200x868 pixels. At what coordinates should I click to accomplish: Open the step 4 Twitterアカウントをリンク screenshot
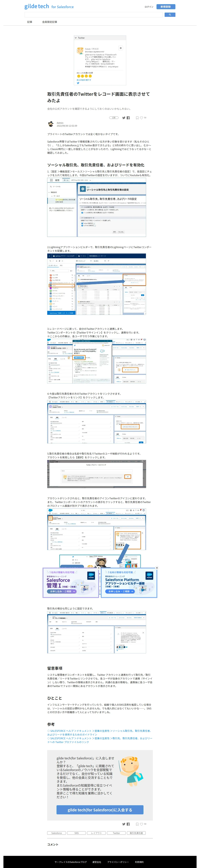(x=96, y=422)
